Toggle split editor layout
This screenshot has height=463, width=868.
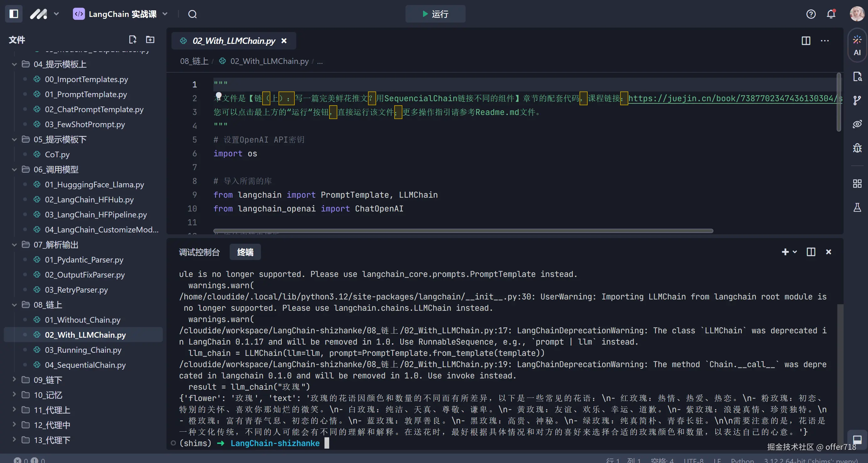pos(806,41)
